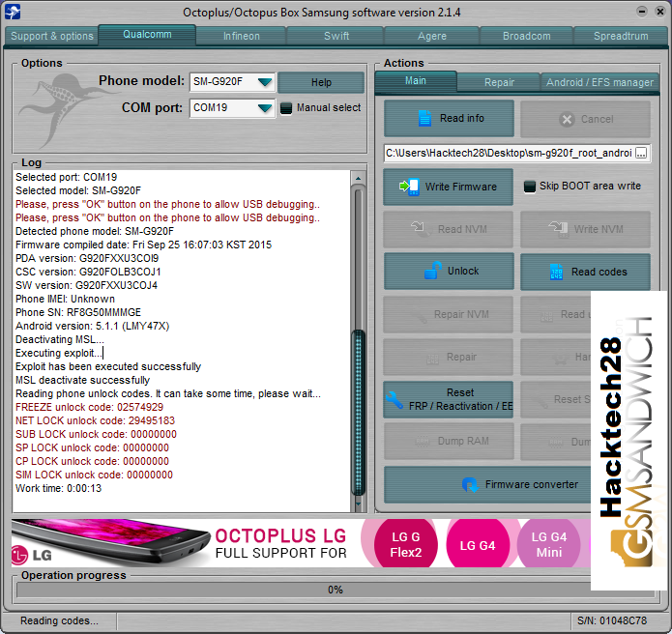Click the Dump RAM chip icon

(x=423, y=442)
